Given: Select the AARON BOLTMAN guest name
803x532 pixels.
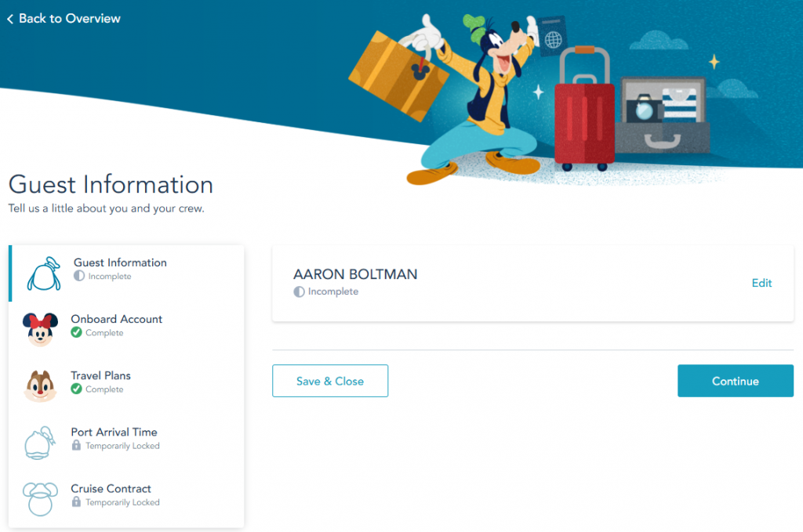Looking at the screenshot, I should 355,274.
